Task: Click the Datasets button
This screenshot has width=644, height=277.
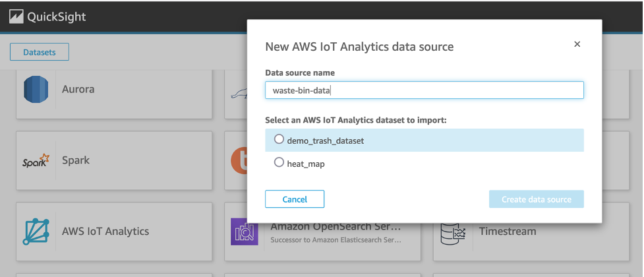Action: point(40,51)
